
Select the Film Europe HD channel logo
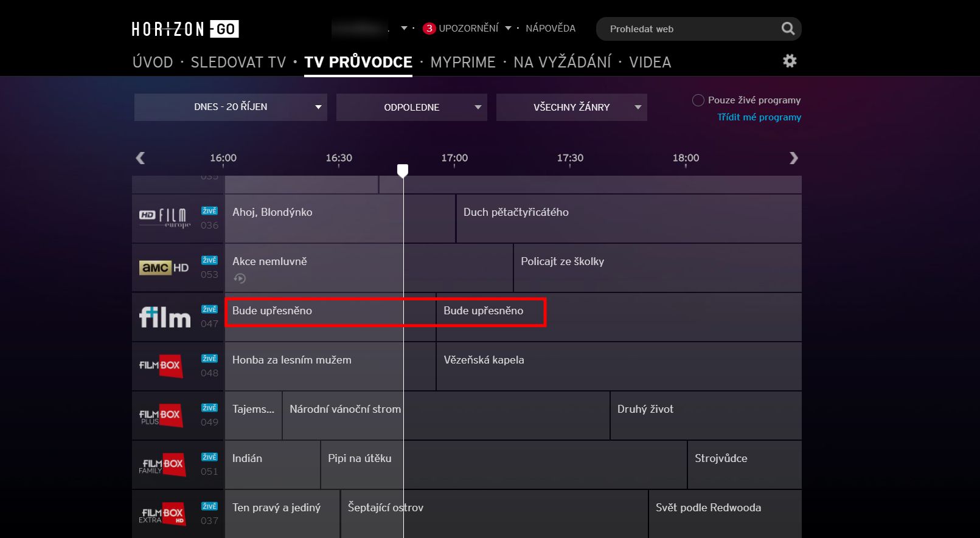164,218
